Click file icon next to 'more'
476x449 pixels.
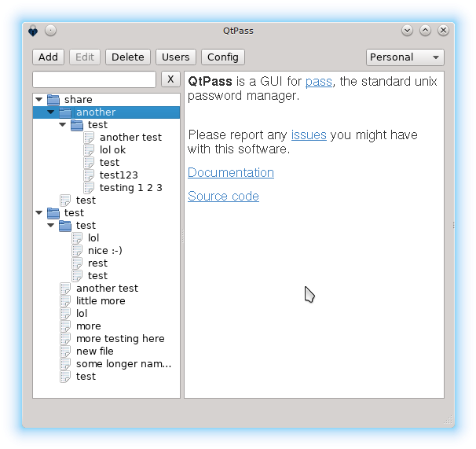point(65,326)
